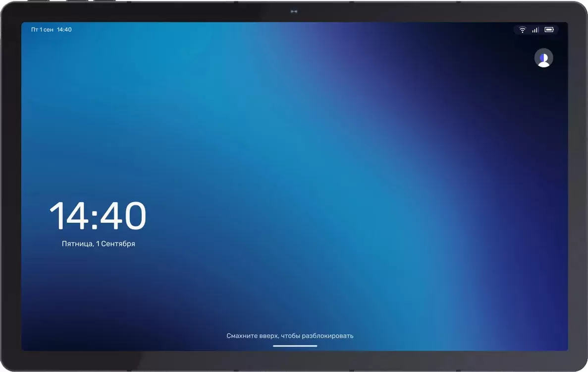Tap the small 14:40 status bar time
Image resolution: width=588 pixels, height=372 pixels.
(x=64, y=30)
